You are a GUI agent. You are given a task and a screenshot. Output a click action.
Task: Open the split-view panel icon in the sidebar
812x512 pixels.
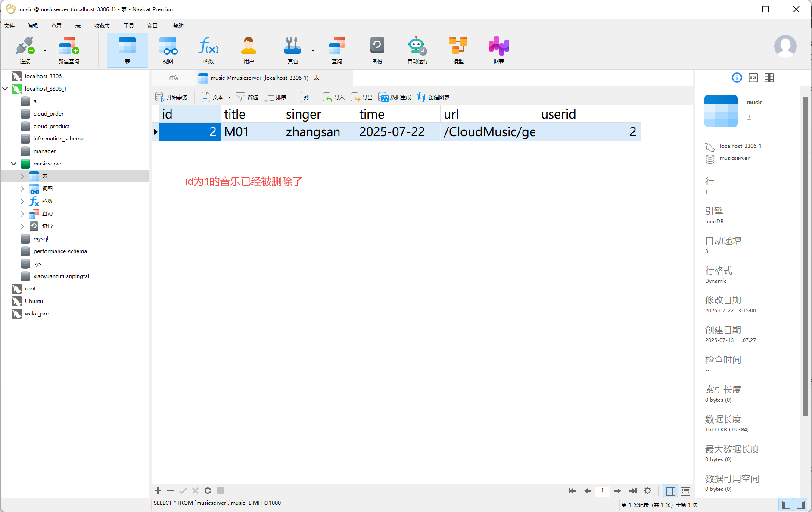769,78
